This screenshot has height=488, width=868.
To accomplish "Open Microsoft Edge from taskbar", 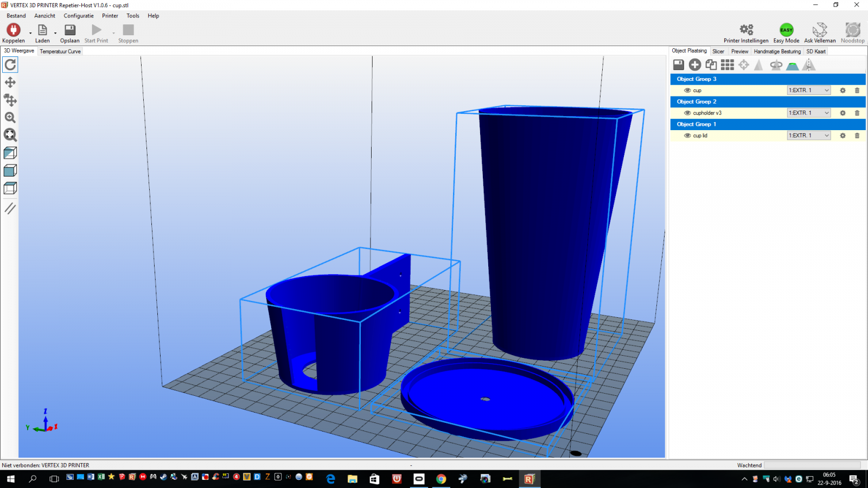I will point(330,479).
